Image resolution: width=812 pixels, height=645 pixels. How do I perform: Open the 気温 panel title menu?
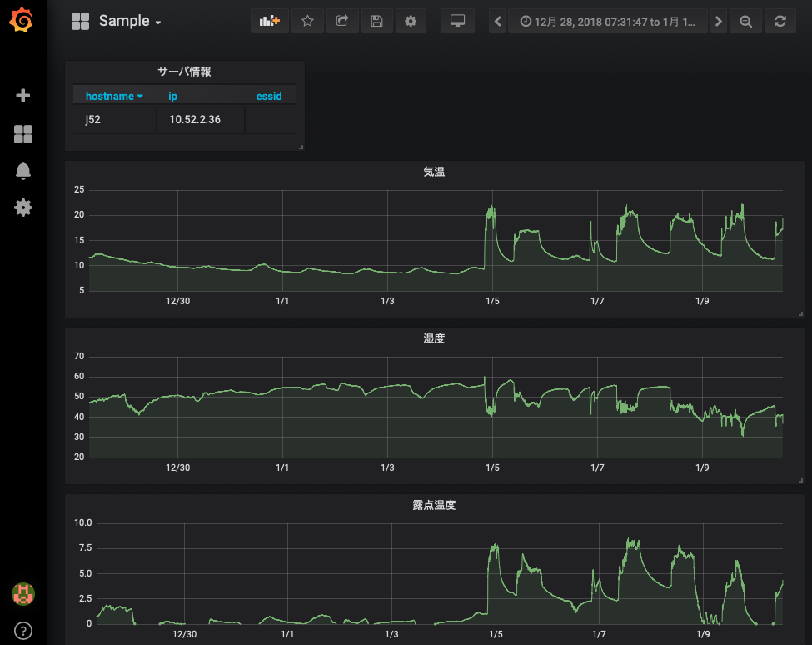pos(434,172)
